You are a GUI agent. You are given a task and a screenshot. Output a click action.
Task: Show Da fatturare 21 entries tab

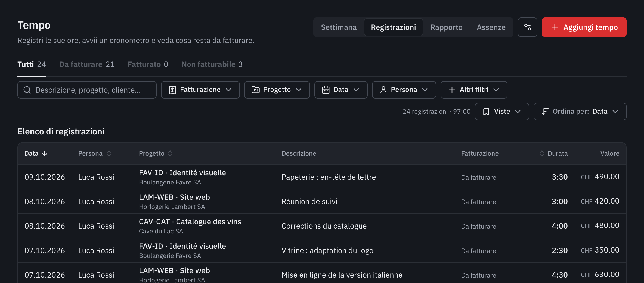87,64
